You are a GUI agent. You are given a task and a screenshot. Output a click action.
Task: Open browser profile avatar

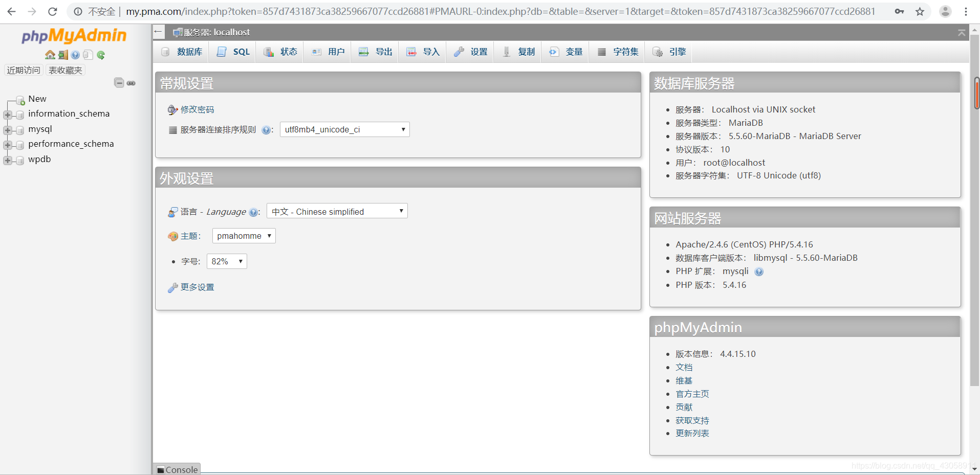pyautogui.click(x=945, y=11)
